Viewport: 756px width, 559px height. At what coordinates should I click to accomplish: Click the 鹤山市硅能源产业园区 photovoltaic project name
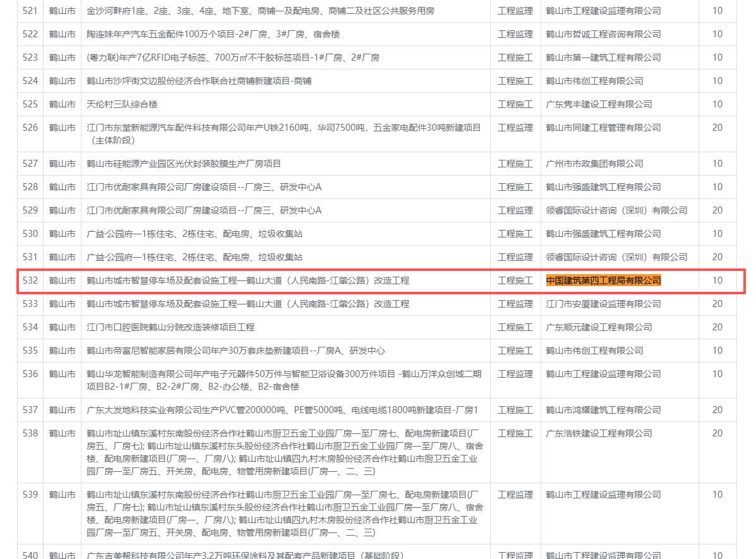pyautogui.click(x=184, y=164)
